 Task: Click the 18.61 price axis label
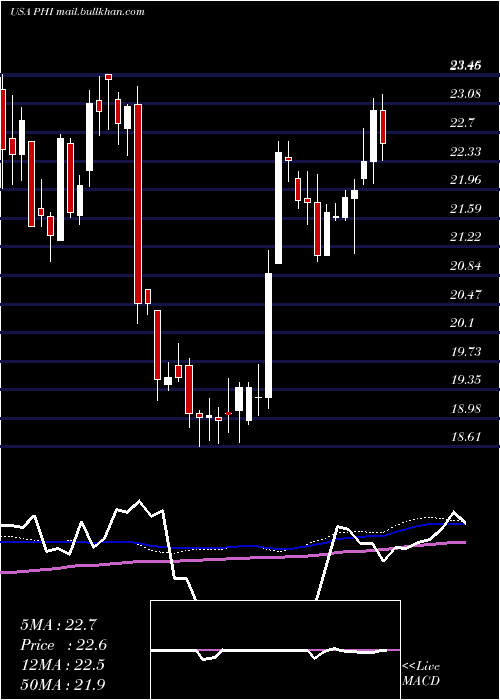[465, 436]
